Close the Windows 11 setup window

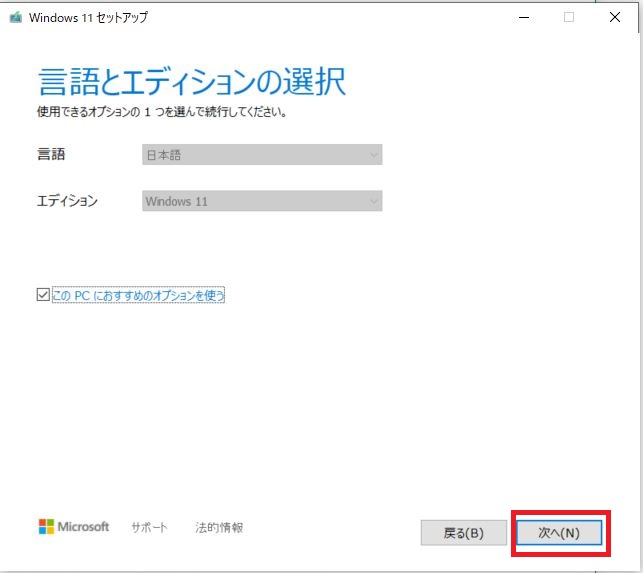click(612, 17)
